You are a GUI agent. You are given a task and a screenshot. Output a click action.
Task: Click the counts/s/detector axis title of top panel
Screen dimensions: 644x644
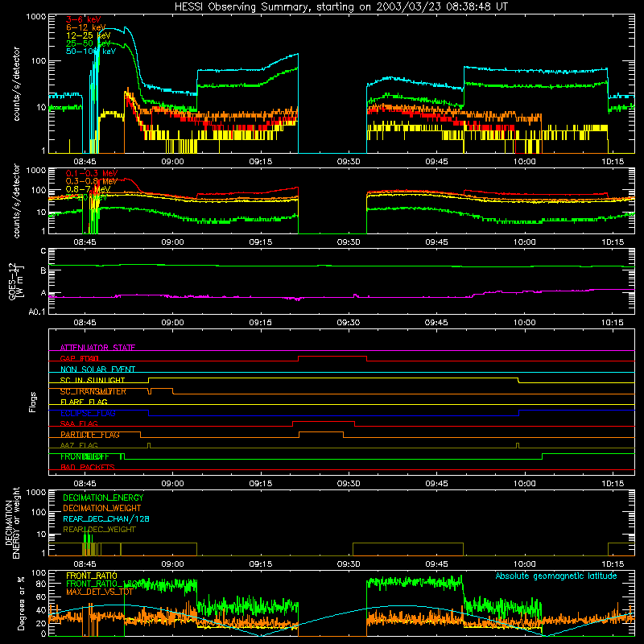16,84
